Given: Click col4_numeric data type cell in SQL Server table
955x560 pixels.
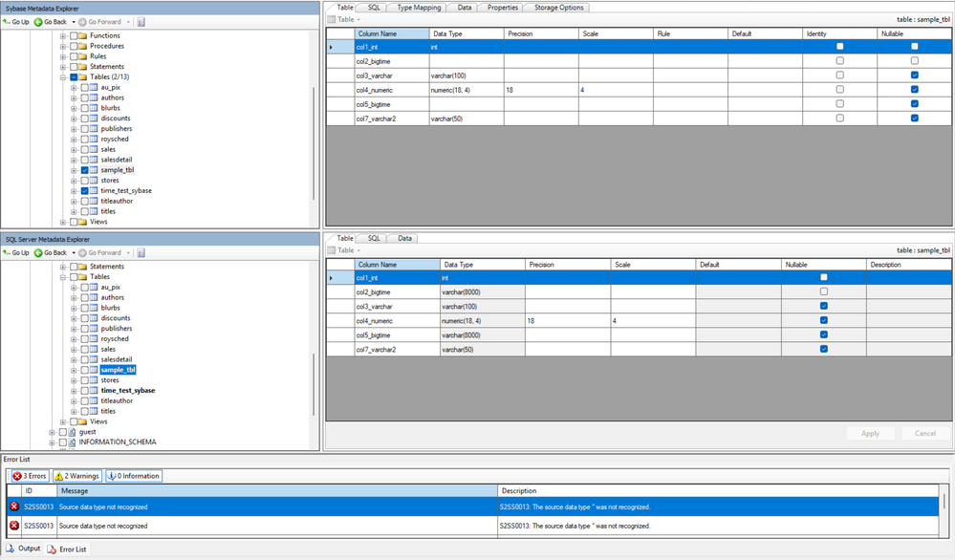Looking at the screenshot, I should 483,321.
